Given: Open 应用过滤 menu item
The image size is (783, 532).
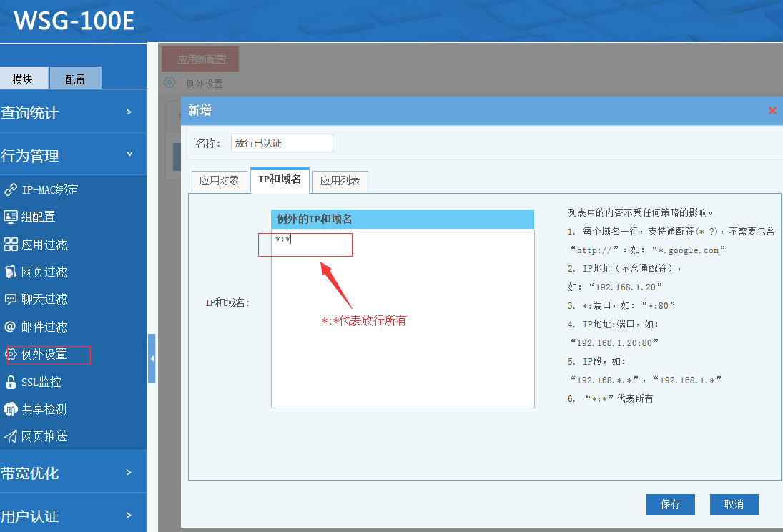Looking at the screenshot, I should pos(44,245).
